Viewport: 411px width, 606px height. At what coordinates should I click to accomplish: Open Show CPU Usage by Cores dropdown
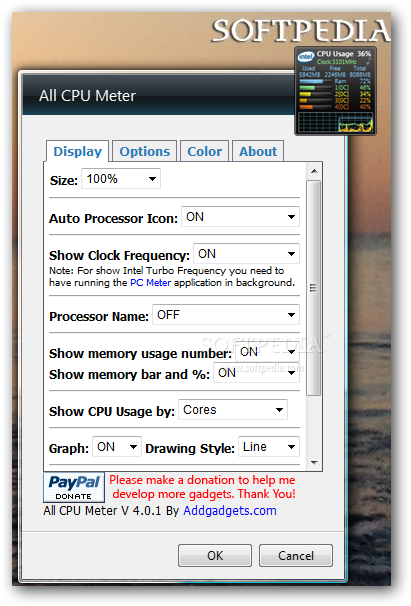pos(233,410)
